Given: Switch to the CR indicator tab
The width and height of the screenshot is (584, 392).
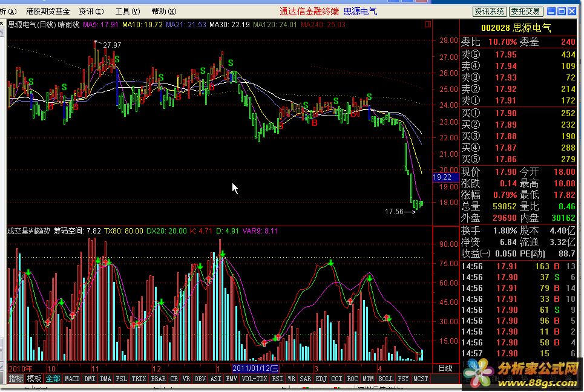Looking at the screenshot, I should pyautogui.click(x=174, y=379).
